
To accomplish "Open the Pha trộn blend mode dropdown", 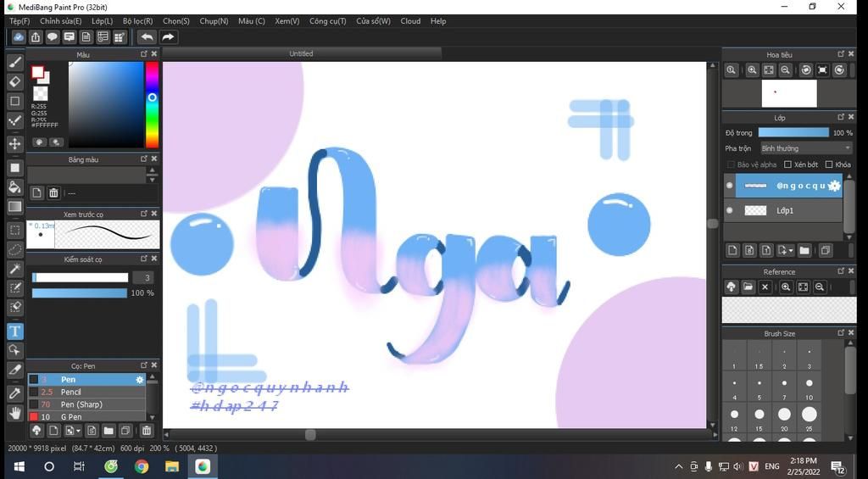I will [x=806, y=148].
